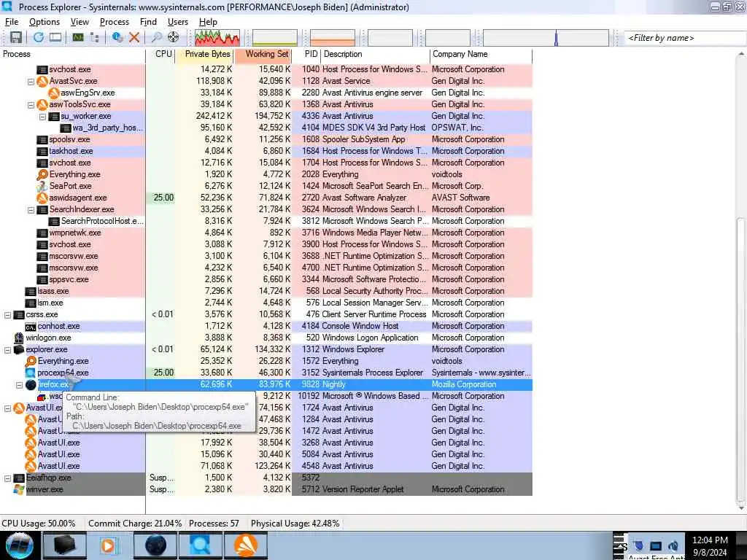Open the Find menu
The image size is (747, 560).
pyautogui.click(x=148, y=22)
